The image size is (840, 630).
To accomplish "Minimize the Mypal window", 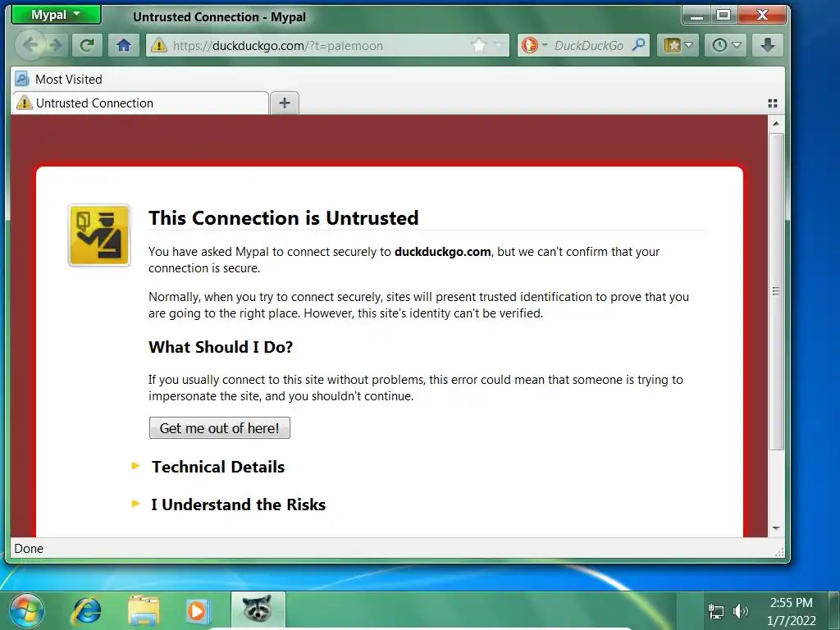I will (696, 15).
